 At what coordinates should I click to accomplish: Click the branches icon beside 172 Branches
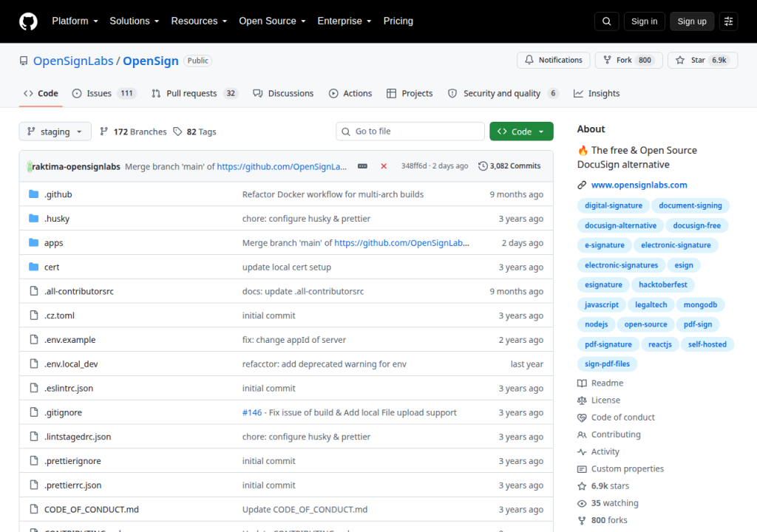click(x=103, y=132)
